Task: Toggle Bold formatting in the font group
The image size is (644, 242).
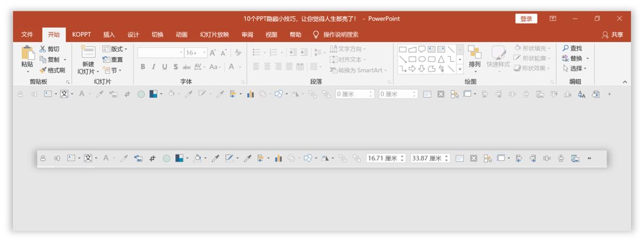Action: click(x=143, y=67)
